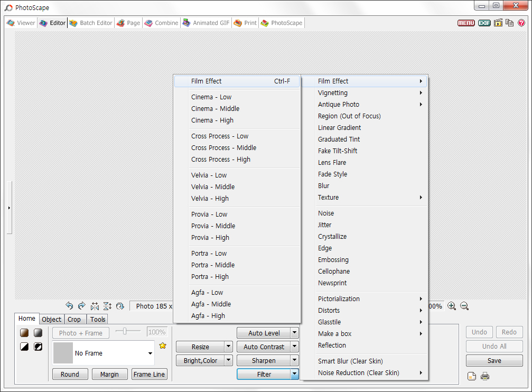The height and width of the screenshot is (392, 532).
Task: Switch to the Crop tab
Action: [74, 320]
